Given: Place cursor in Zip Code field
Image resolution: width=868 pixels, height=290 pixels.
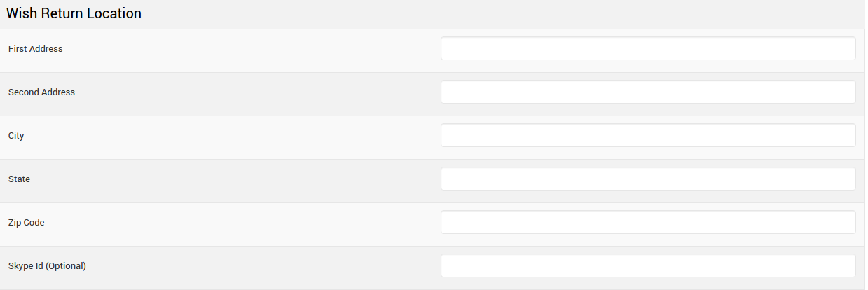Looking at the screenshot, I should pyautogui.click(x=648, y=223).
